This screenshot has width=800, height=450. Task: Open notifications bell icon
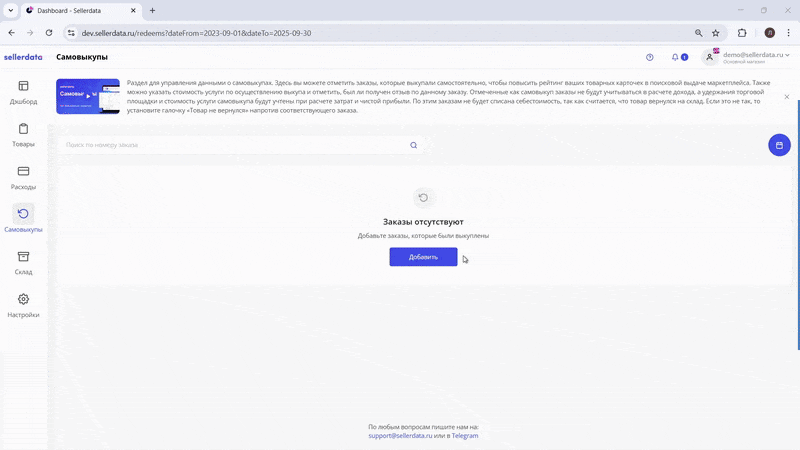pos(676,57)
